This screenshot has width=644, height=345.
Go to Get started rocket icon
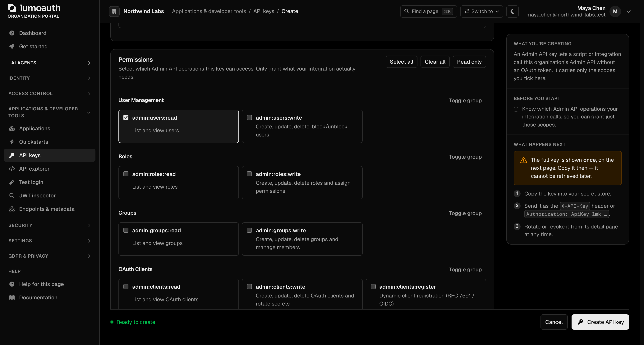(x=12, y=47)
